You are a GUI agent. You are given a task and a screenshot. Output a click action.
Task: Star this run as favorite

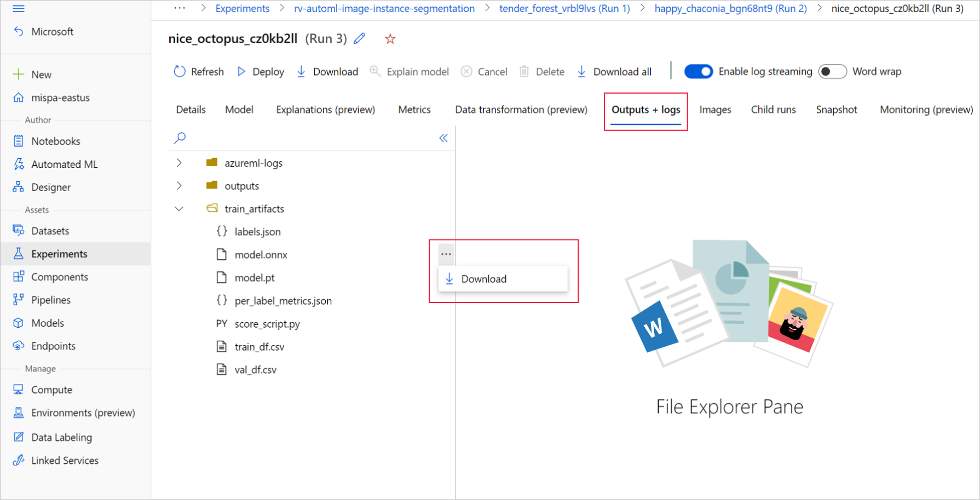(390, 38)
